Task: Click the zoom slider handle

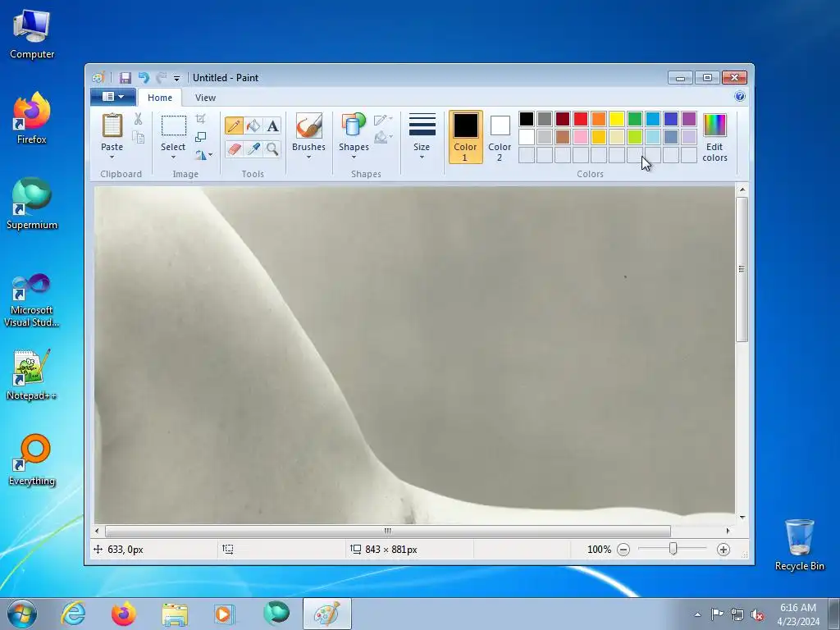Action: pyautogui.click(x=673, y=549)
